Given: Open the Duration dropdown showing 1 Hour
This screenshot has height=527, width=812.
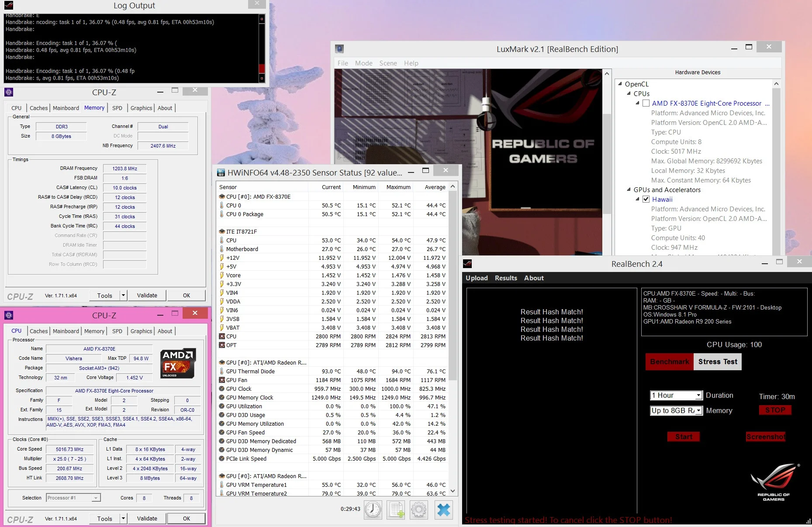Looking at the screenshot, I should (676, 395).
